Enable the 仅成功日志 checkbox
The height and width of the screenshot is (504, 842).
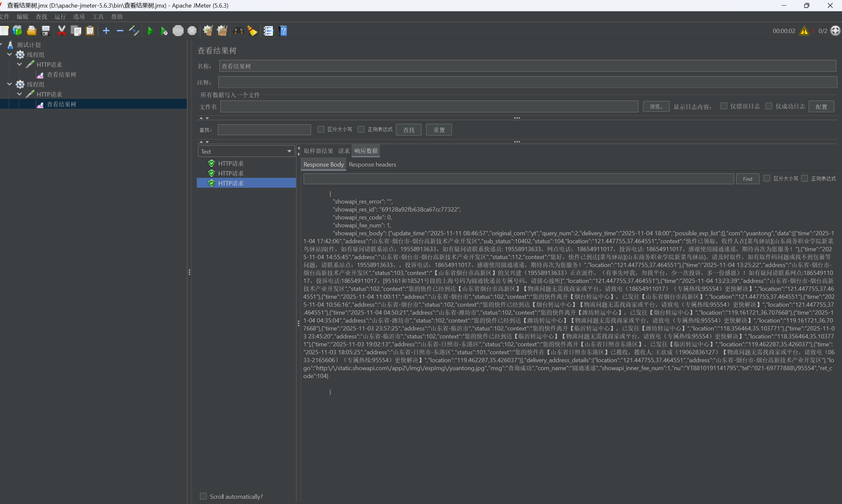coord(769,106)
